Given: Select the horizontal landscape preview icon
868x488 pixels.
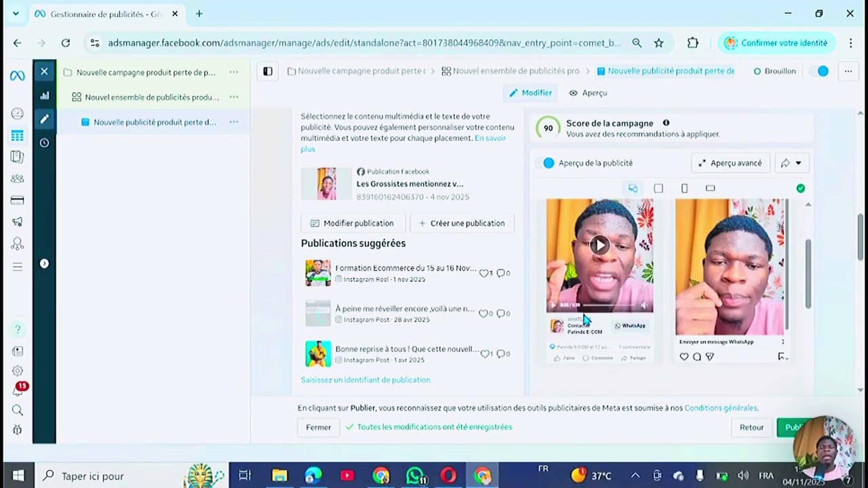Looking at the screenshot, I should [710, 188].
